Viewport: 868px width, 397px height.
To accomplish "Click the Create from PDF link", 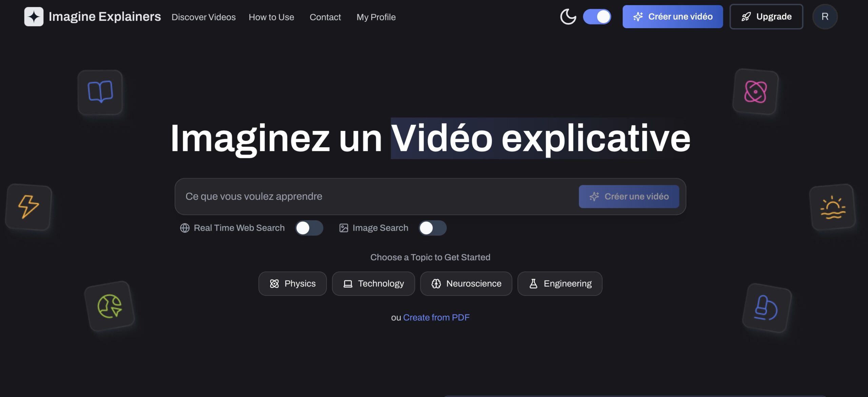I will (436, 318).
